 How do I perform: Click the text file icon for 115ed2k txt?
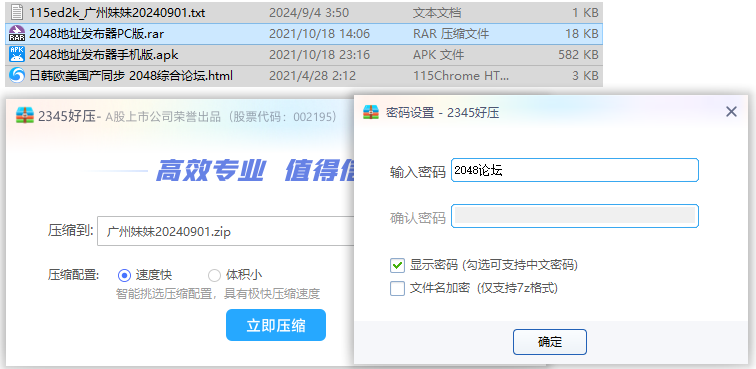point(17,13)
